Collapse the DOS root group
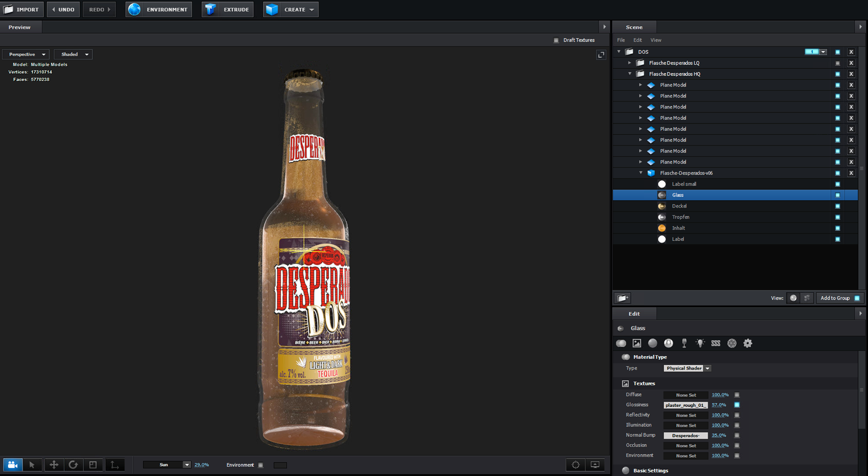The width and height of the screenshot is (868, 476). 619,52
